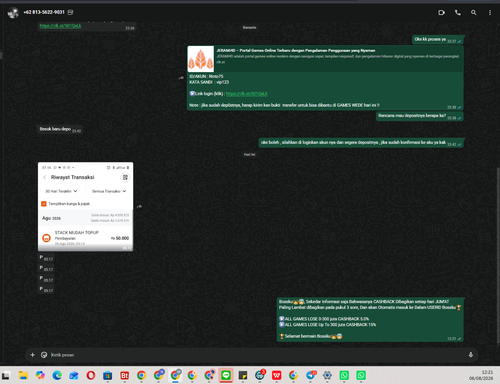Open the link at the top of chat

coord(60,26)
